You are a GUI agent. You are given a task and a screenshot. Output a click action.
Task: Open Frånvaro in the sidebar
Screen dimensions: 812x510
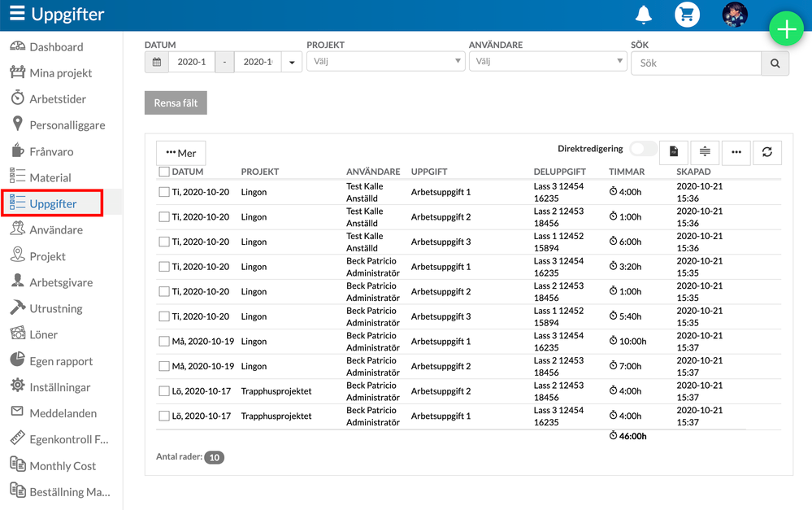[51, 152]
